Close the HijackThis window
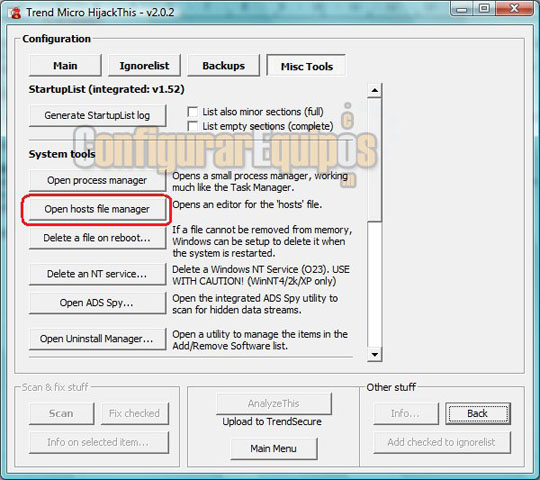This screenshot has width=540, height=480. point(515,9)
